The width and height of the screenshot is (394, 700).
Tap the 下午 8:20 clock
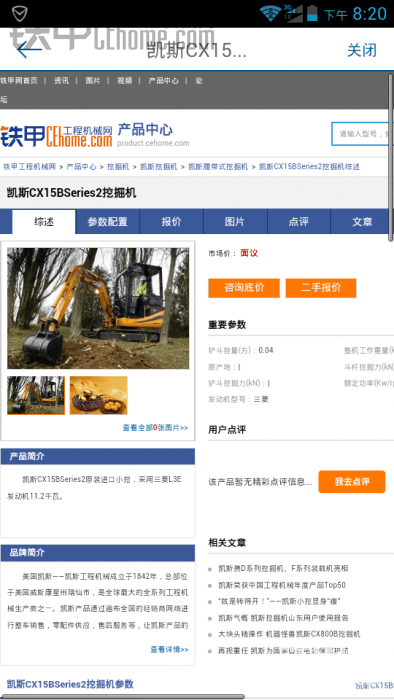click(355, 14)
